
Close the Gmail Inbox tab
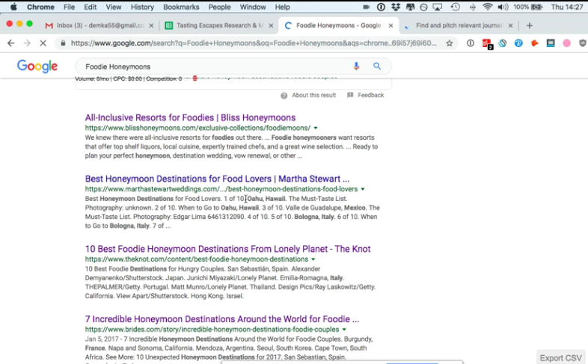(x=151, y=25)
